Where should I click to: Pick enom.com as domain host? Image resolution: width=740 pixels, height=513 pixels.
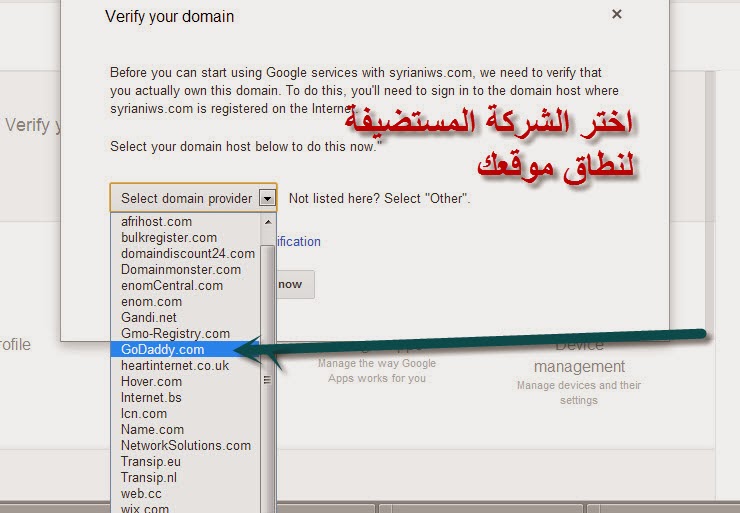pyautogui.click(x=185, y=302)
